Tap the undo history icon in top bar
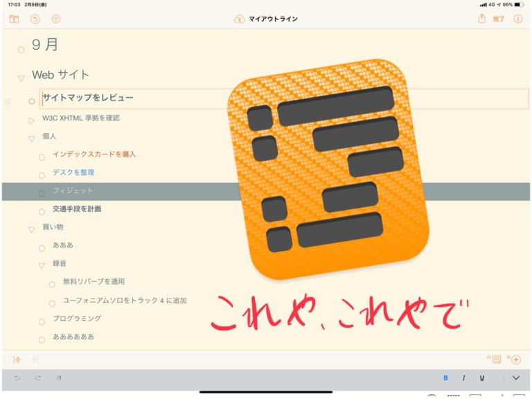The image size is (532, 399). 35,19
